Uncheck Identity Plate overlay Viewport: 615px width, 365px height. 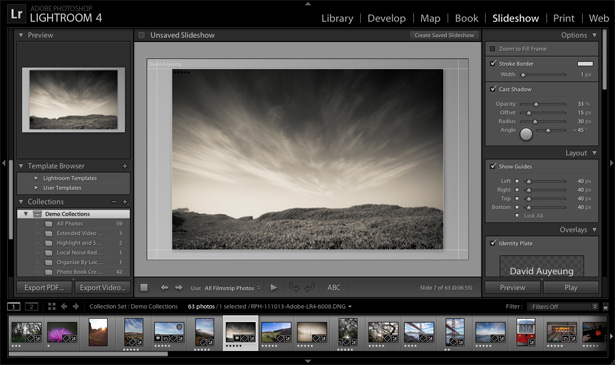[x=493, y=243]
